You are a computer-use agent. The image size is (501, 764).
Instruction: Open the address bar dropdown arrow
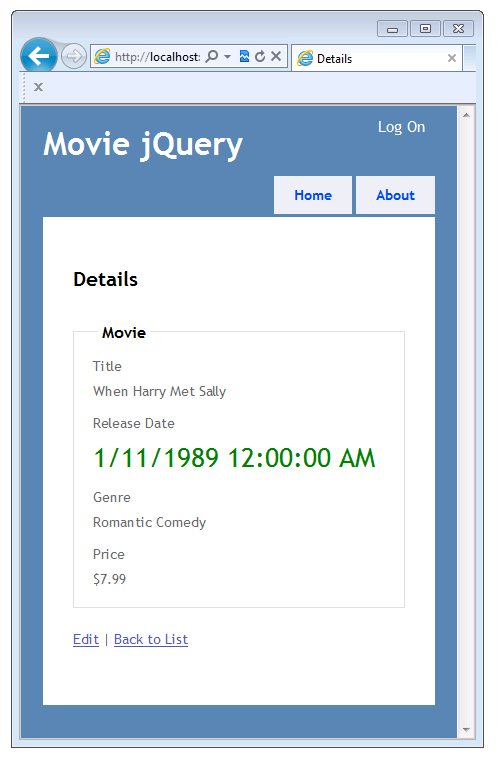pos(227,57)
